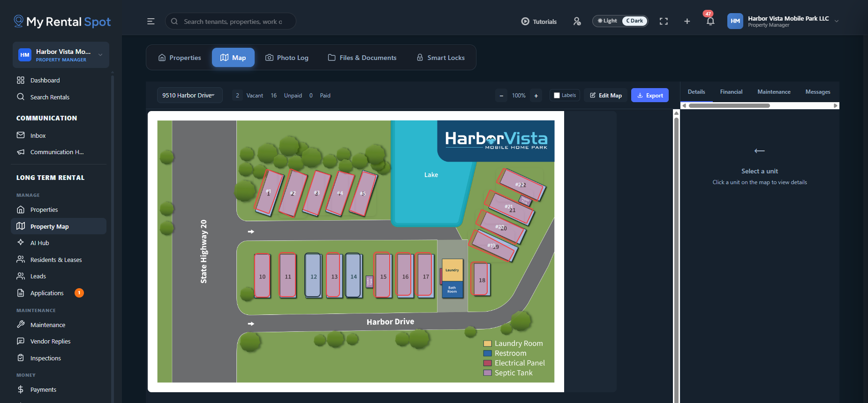868x403 pixels.
Task: Open the 9510 Harbor Drive property dropdown
Action: tap(189, 96)
